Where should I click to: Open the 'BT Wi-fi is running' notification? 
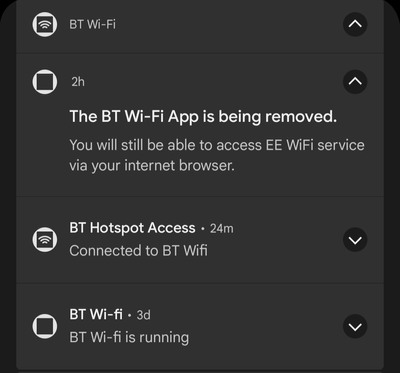pos(129,338)
